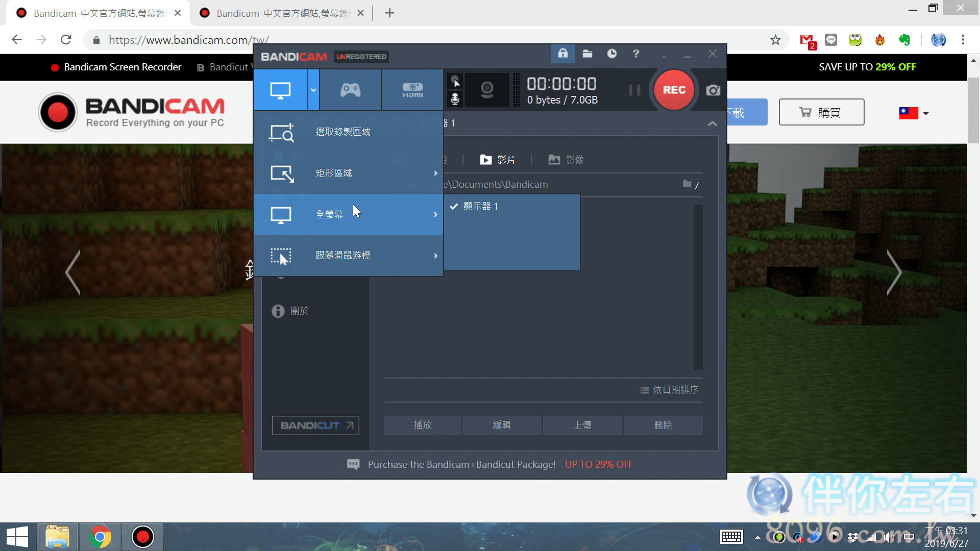The image size is (980, 551).
Task: Click the Bandicam Screen Recorder nav link
Action: (x=116, y=67)
